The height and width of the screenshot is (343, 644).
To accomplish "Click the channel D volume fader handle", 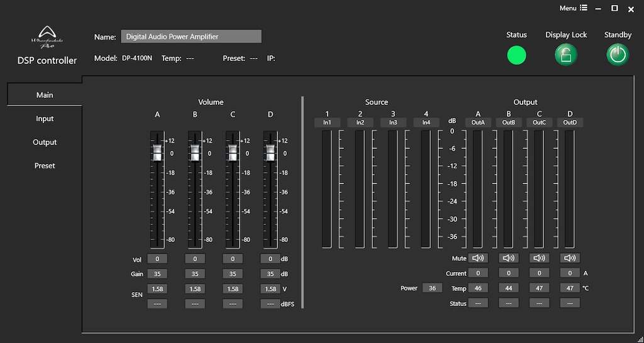I will tap(270, 152).
